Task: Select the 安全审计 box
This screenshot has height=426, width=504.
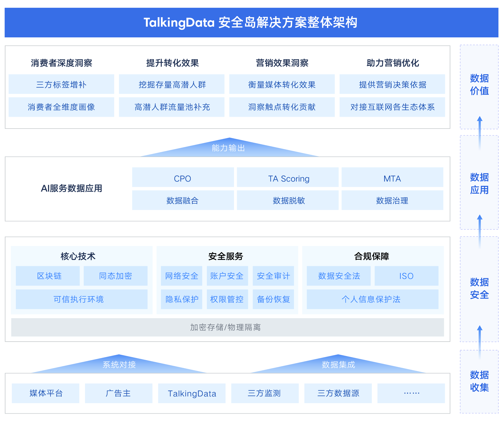Action: click(x=273, y=276)
